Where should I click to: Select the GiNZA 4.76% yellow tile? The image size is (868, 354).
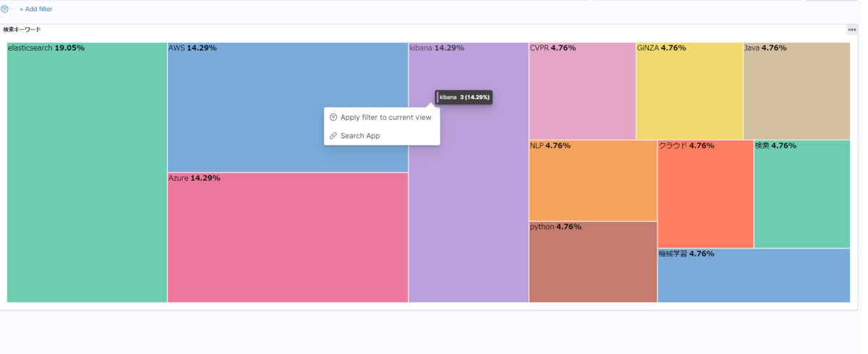pos(689,90)
